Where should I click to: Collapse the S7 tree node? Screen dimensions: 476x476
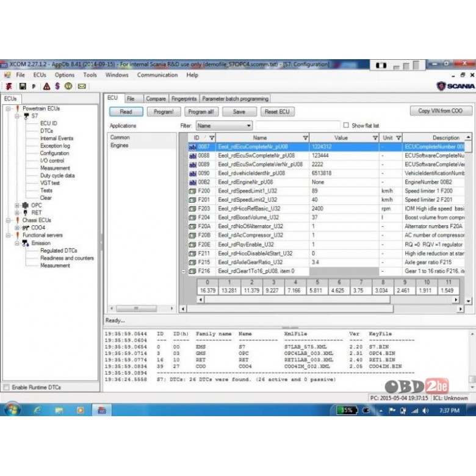(x=17, y=116)
